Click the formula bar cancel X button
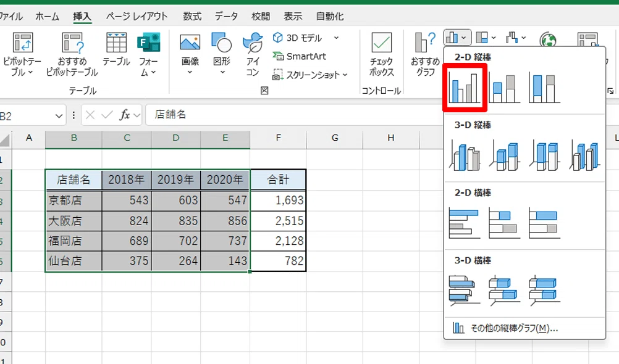Viewport: 619px width, 364px height. point(90,115)
